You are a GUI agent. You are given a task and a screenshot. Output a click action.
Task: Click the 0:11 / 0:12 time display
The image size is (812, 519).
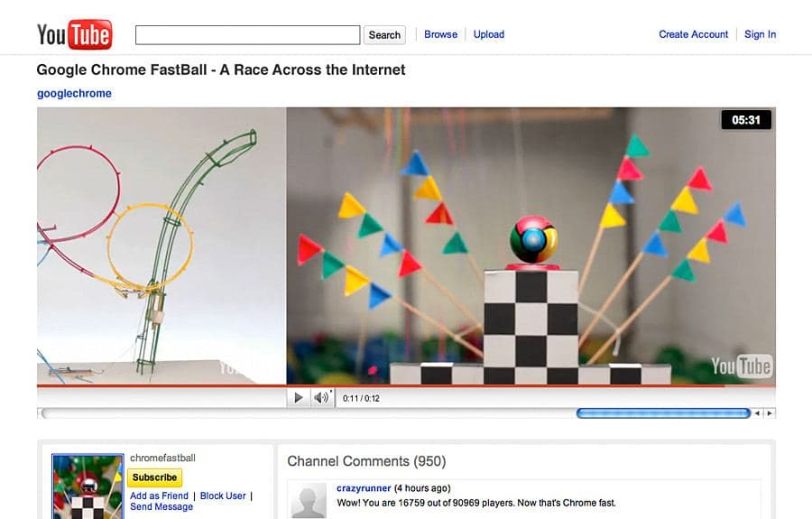pyautogui.click(x=361, y=398)
